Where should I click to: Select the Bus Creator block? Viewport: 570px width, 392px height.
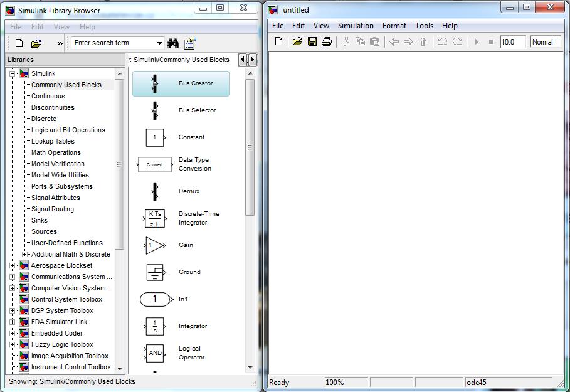(181, 83)
